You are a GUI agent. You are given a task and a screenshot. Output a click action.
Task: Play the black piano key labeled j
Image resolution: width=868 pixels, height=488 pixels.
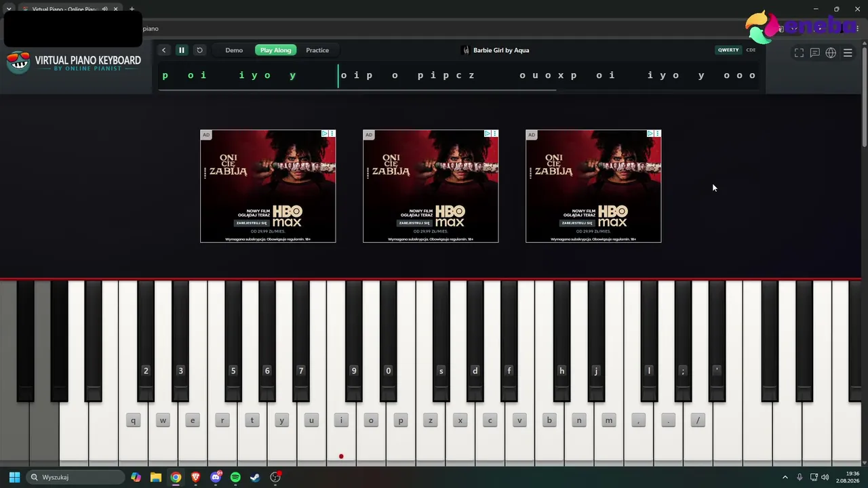[x=596, y=341]
